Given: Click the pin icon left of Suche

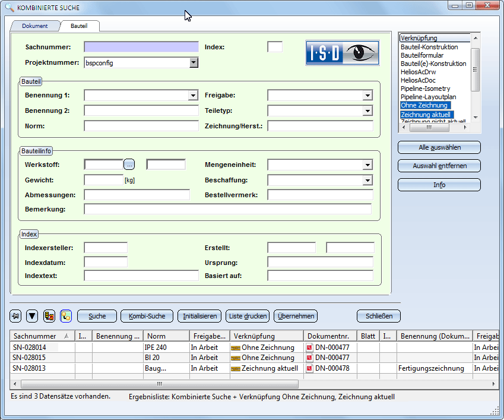Looking at the screenshot, I should click(x=16, y=316).
